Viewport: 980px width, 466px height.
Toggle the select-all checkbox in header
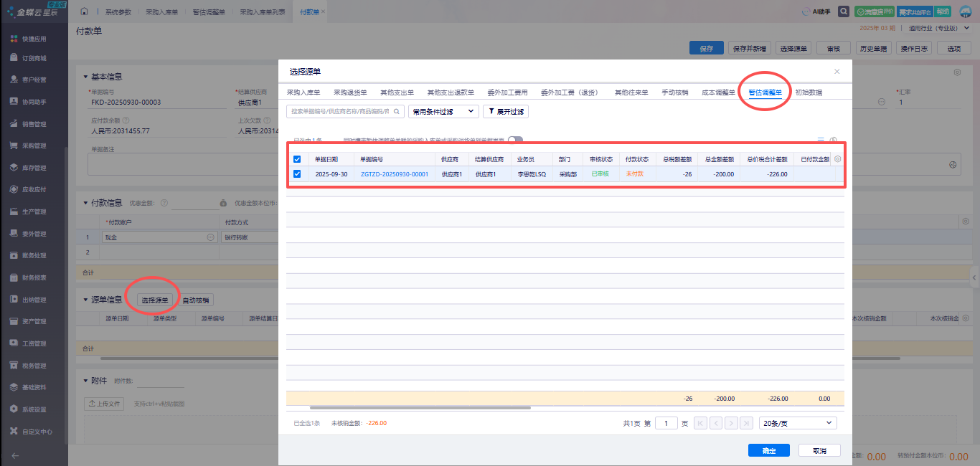297,159
